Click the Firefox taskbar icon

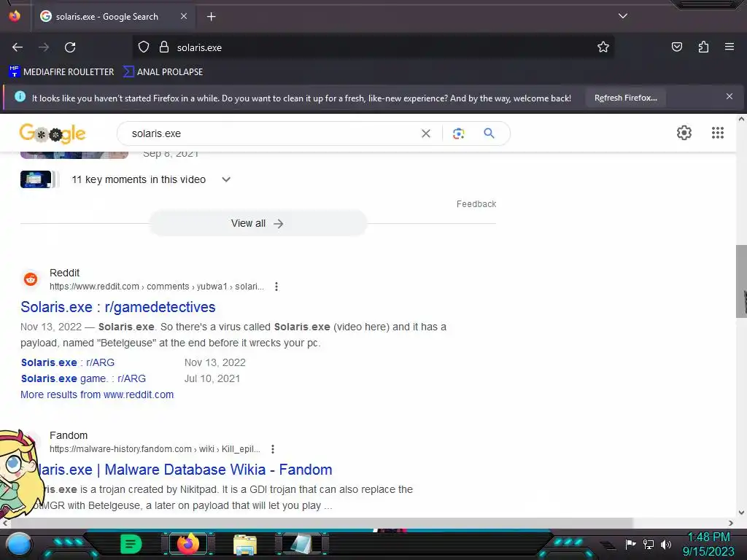point(187,544)
